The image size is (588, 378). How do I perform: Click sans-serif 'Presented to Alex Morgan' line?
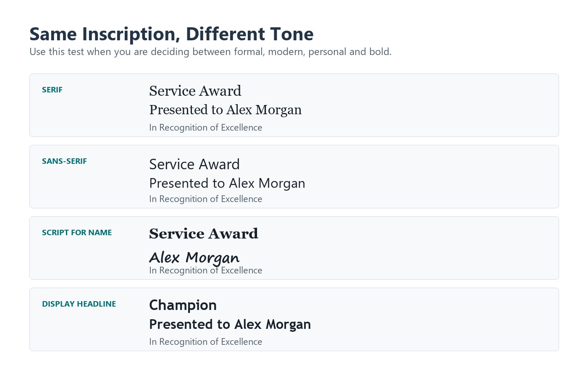(x=227, y=183)
